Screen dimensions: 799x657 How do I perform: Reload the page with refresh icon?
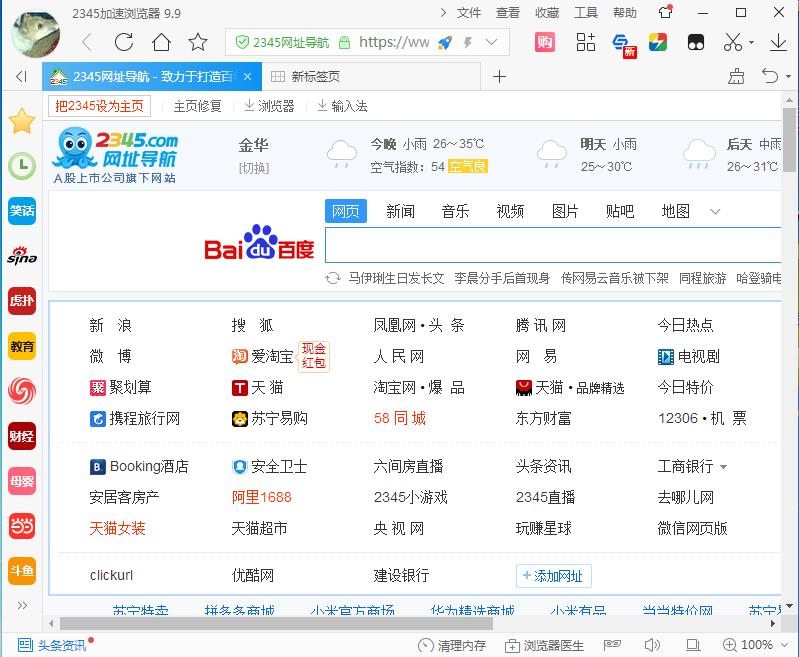124,42
